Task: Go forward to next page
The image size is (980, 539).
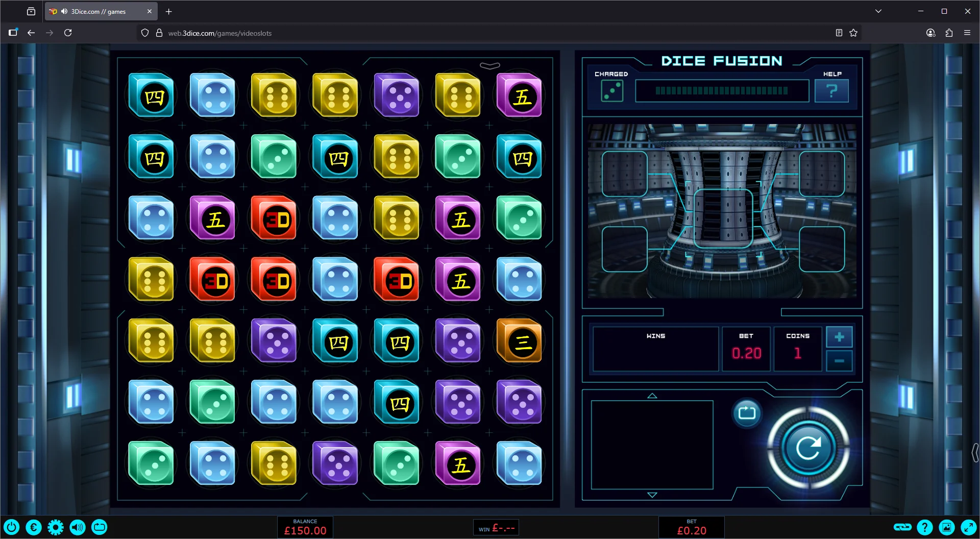Action: point(50,33)
